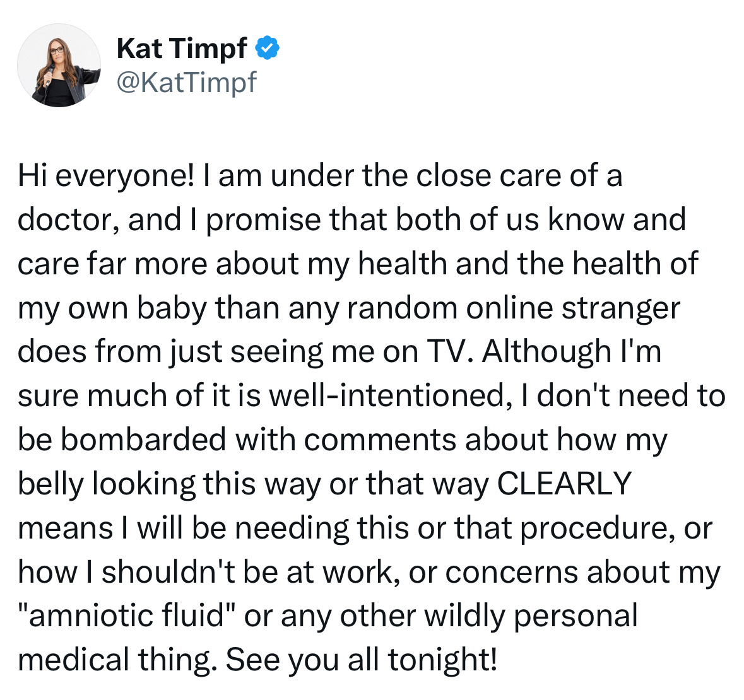
Task: Click the blue verified checkmark badge
Action: pos(268,47)
